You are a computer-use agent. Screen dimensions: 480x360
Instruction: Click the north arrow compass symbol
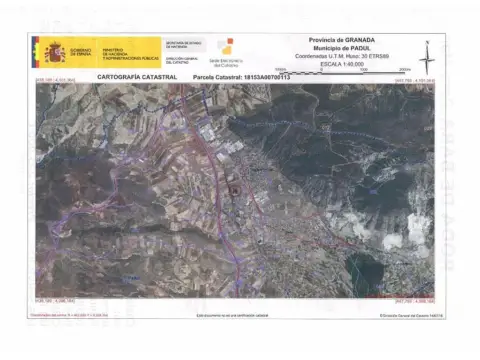[427, 58]
